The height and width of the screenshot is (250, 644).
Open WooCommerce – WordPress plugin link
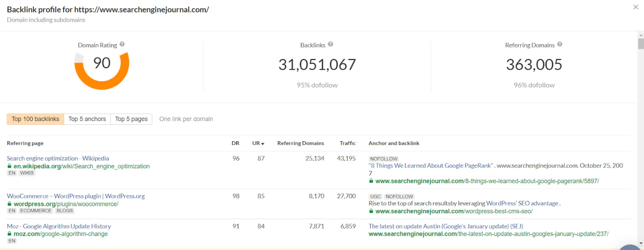point(76,196)
